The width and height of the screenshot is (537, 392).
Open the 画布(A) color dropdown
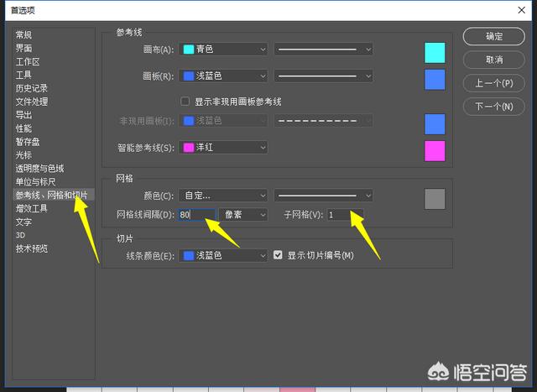pyautogui.click(x=223, y=50)
